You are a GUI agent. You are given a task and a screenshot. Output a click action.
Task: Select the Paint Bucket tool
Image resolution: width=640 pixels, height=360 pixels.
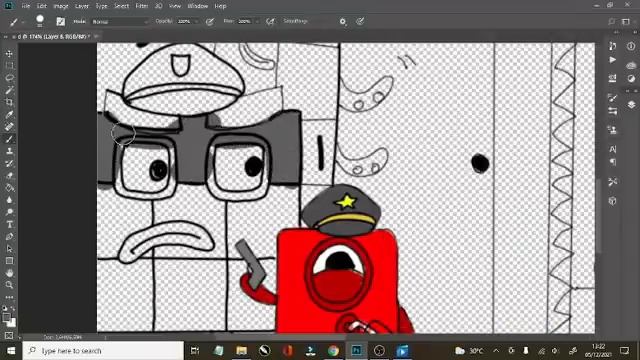[x=9, y=188]
